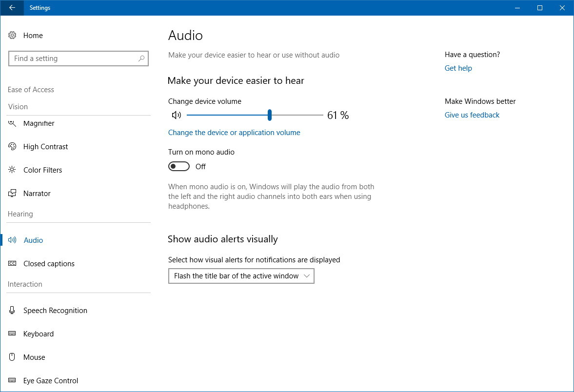Select Color Filters in the sidebar
Screen dimensions: 574x392
tap(42, 170)
